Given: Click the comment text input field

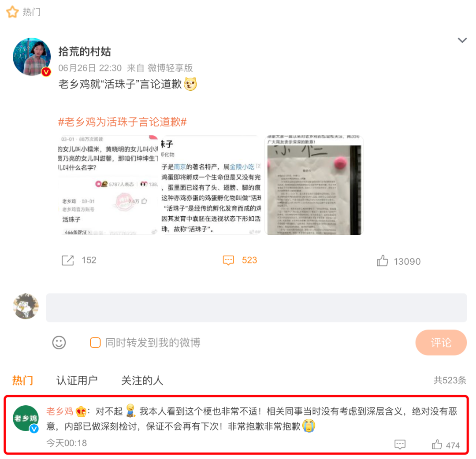Looking at the screenshot, I should (256, 307).
